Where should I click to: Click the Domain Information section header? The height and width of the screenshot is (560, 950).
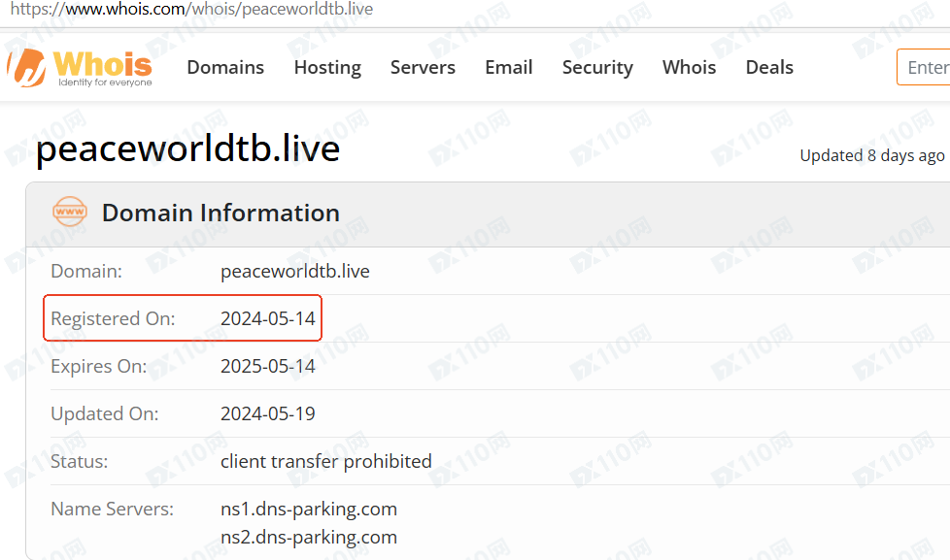pos(221,213)
